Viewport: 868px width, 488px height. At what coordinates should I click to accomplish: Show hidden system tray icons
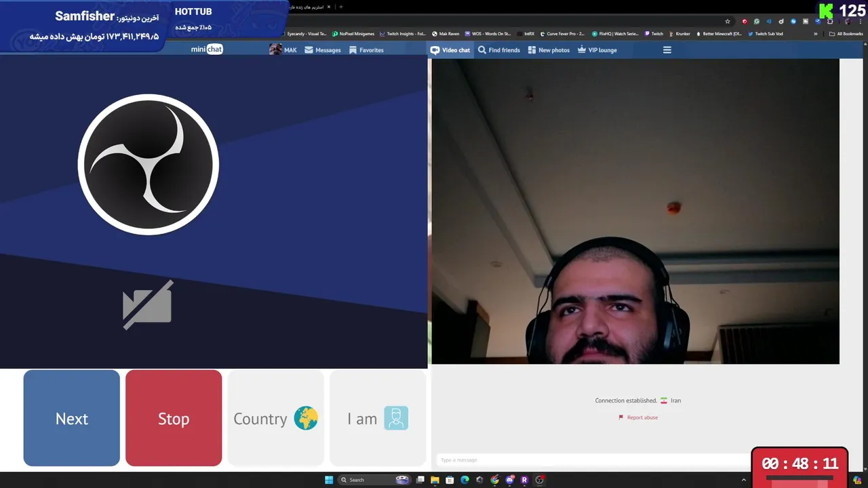pos(744,480)
